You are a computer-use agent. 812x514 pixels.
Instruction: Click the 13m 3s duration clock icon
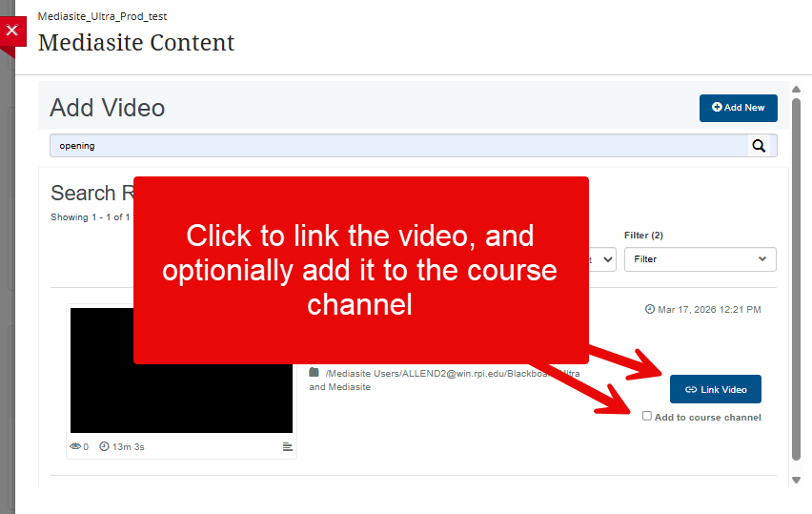104,446
